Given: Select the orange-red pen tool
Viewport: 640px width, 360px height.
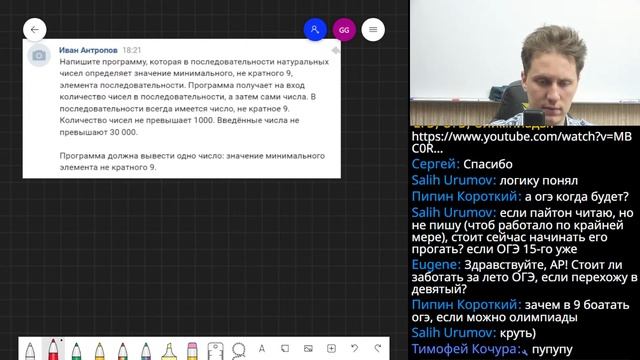Looking at the screenshot, I should [122, 351].
